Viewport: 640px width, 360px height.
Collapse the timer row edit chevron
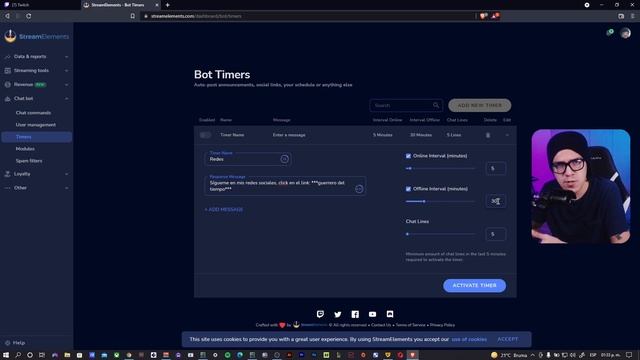tap(507, 135)
